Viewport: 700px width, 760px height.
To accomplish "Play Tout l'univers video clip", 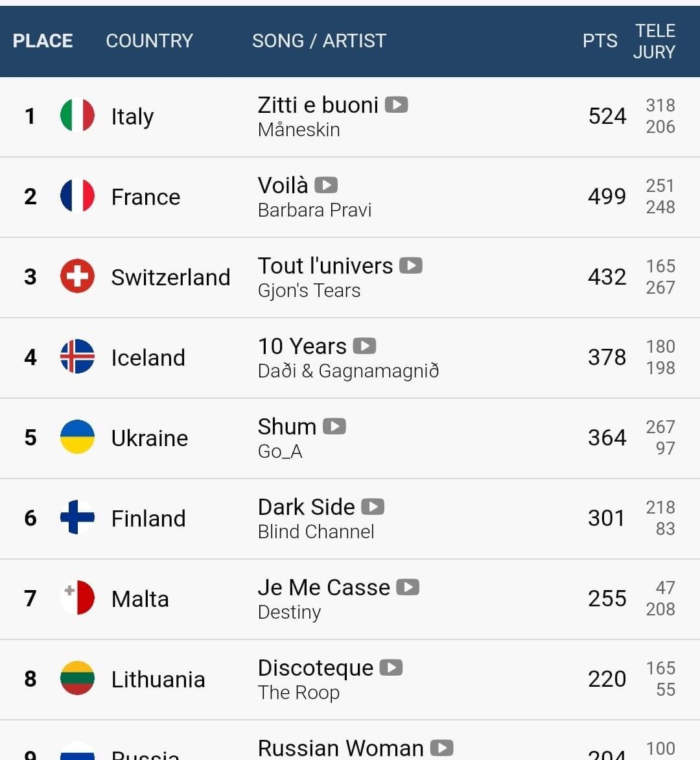I will pyautogui.click(x=411, y=266).
